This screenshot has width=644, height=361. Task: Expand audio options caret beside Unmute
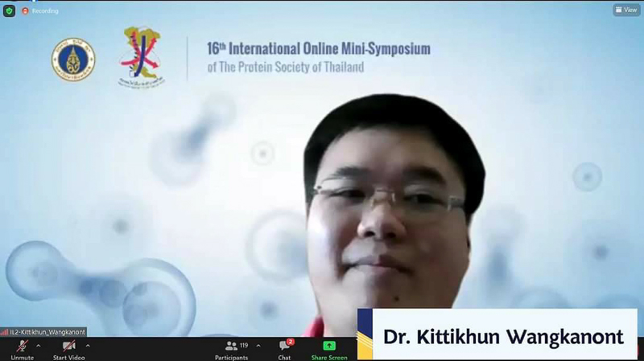pyautogui.click(x=38, y=346)
